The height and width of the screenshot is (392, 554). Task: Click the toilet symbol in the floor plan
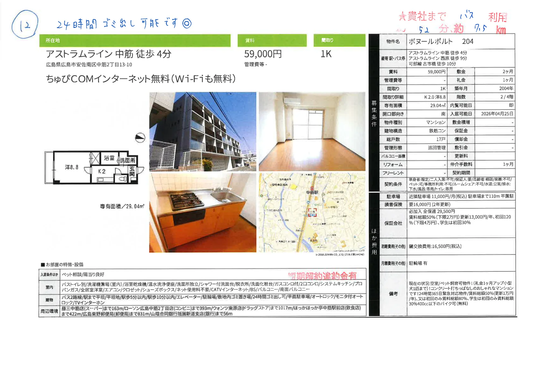(122, 179)
